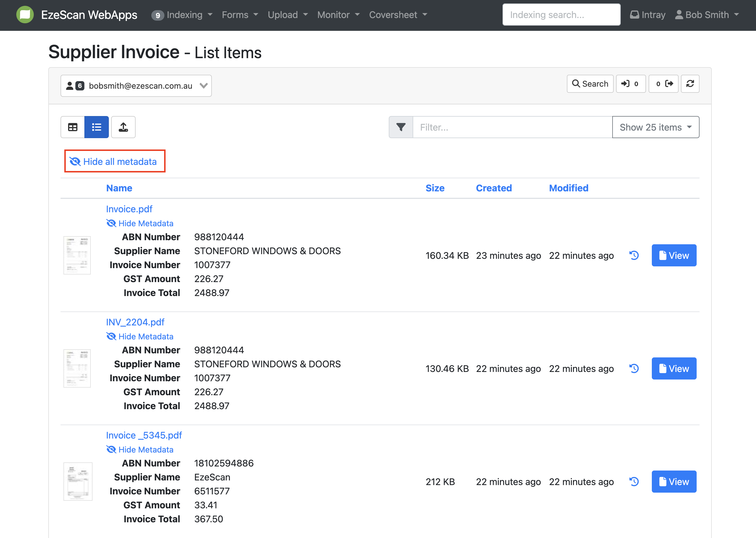
Task: Open the Show 25 items dropdown
Action: click(655, 127)
